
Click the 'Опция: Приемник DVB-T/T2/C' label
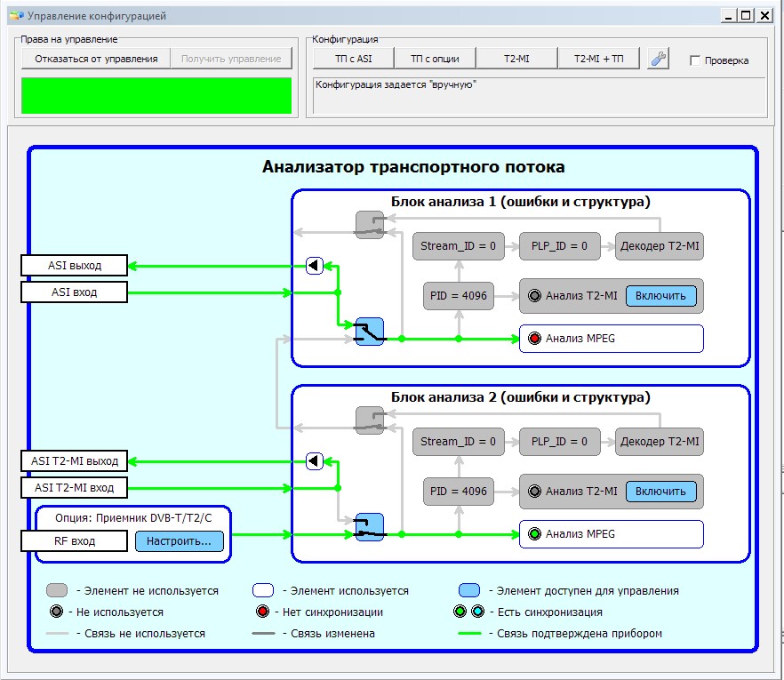click(x=133, y=518)
